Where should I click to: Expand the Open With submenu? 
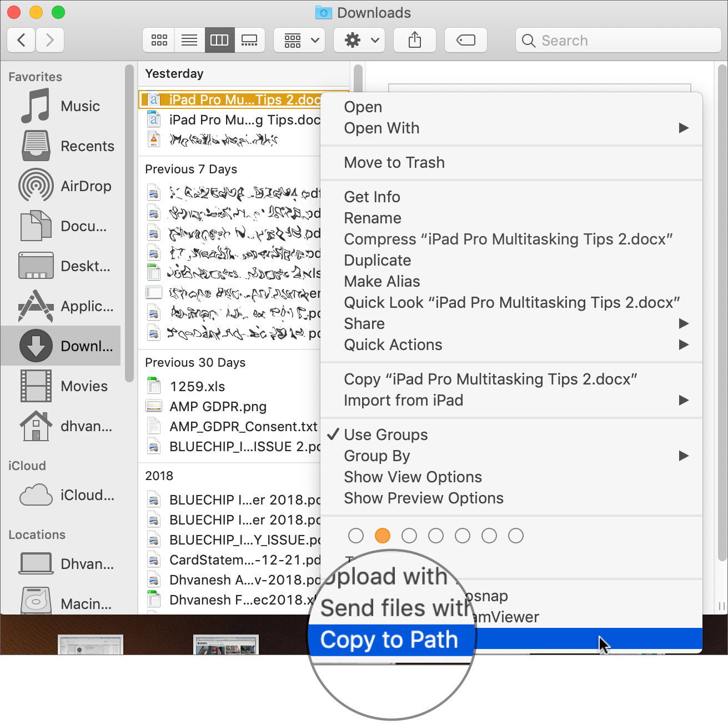point(381,128)
